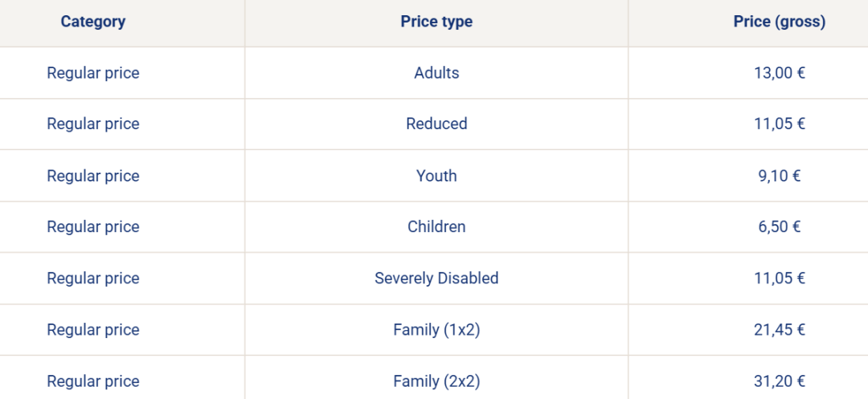This screenshot has width=868, height=399.
Task: Click the Reduced row's 11,05 € price
Action: point(779,124)
